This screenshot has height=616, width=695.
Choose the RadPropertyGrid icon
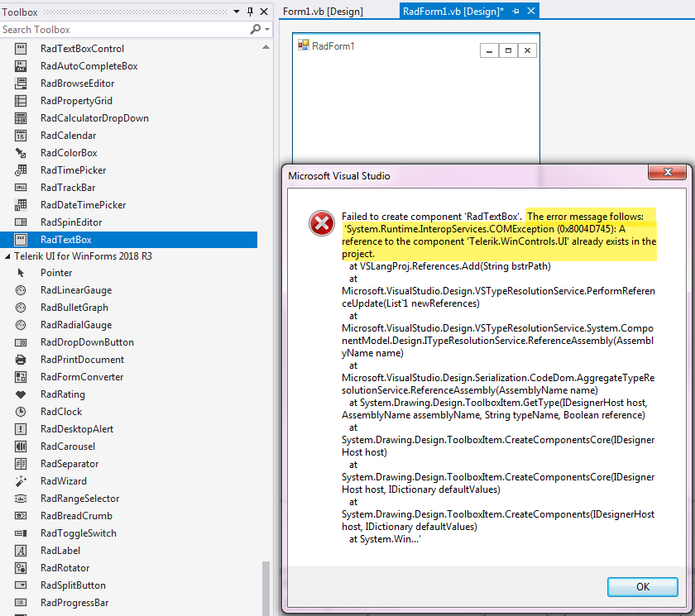tap(21, 101)
